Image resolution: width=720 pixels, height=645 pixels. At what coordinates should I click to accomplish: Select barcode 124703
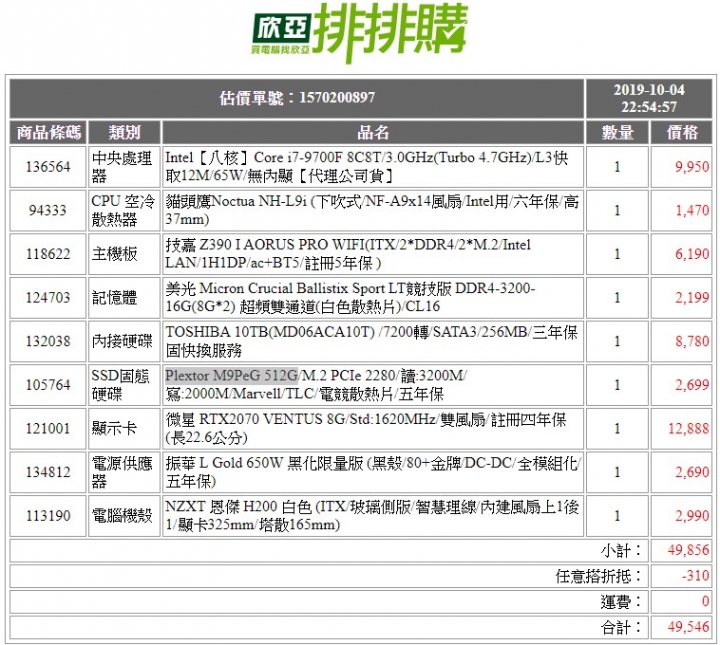[x=48, y=297]
